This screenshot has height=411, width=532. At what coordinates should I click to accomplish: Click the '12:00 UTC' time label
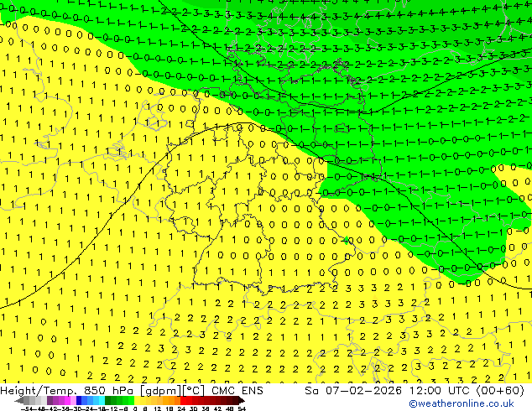tap(441, 391)
